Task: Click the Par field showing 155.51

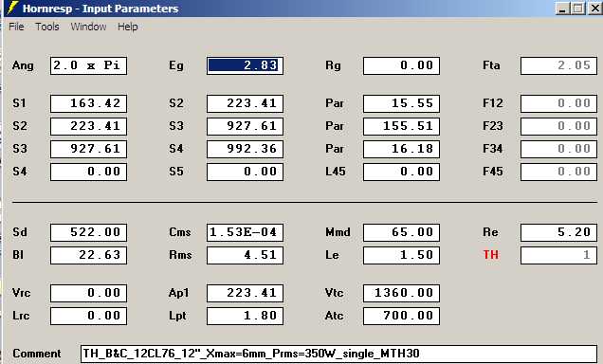Action: (x=401, y=126)
